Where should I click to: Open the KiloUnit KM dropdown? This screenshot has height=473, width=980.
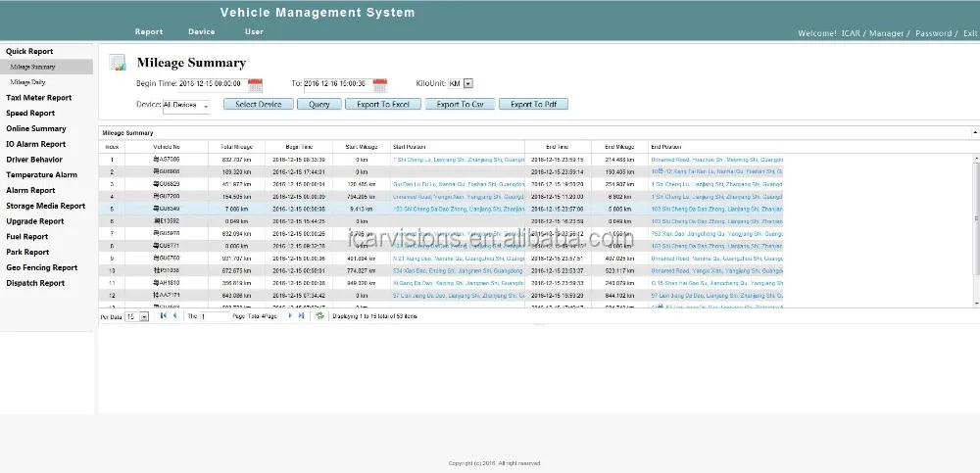click(x=468, y=83)
